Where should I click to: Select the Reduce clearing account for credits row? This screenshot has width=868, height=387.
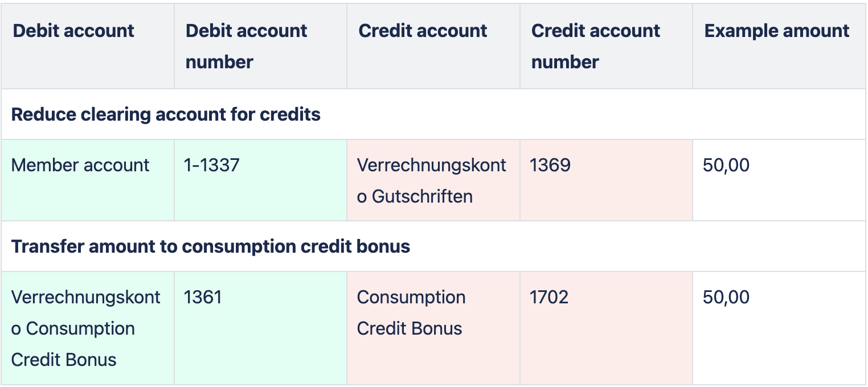point(434,114)
